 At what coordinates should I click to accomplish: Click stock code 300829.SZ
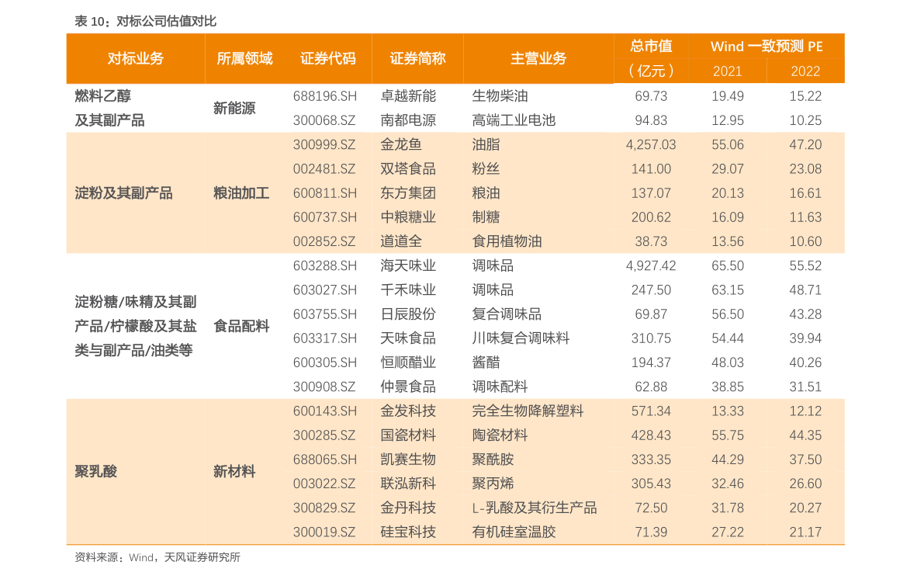[x=324, y=508]
